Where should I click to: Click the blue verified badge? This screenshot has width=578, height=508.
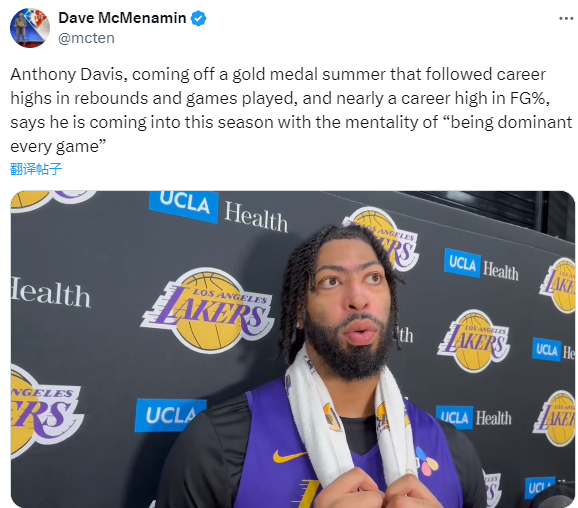point(198,18)
